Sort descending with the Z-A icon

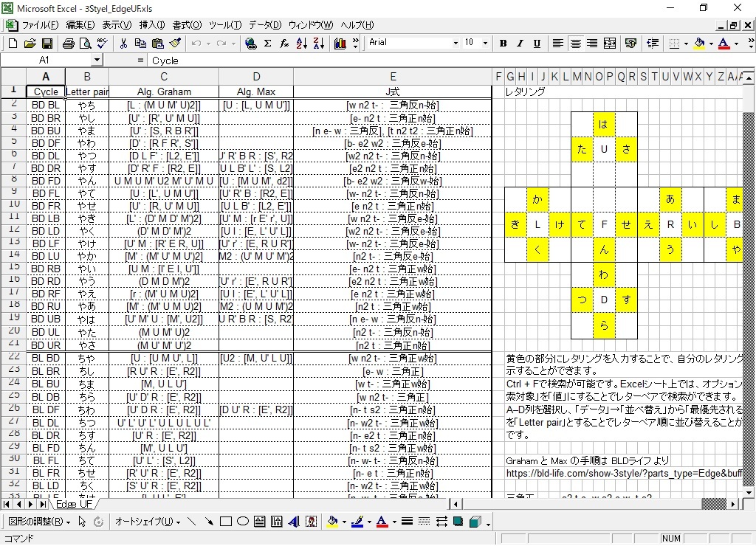click(319, 44)
